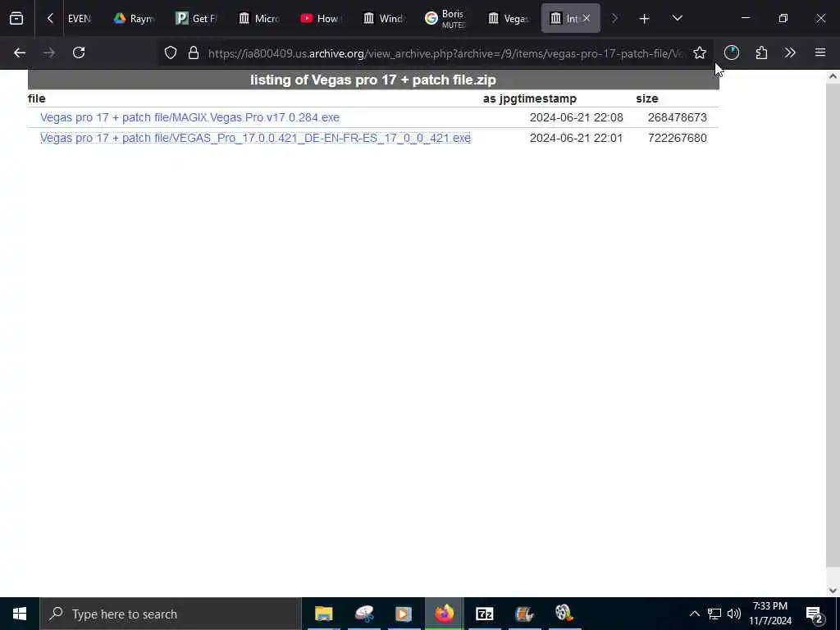Open 7-Zip from the taskbar
840x630 pixels.
(x=484, y=614)
